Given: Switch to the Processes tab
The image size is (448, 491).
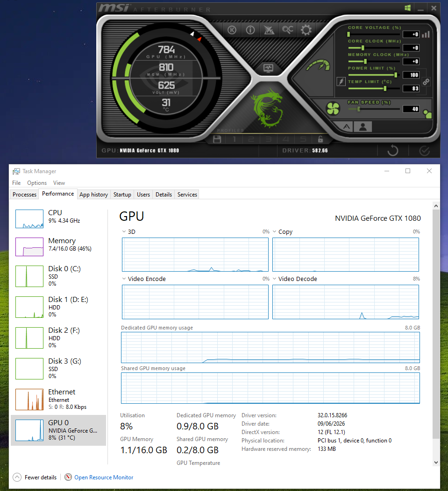Looking at the screenshot, I should tap(24, 195).
